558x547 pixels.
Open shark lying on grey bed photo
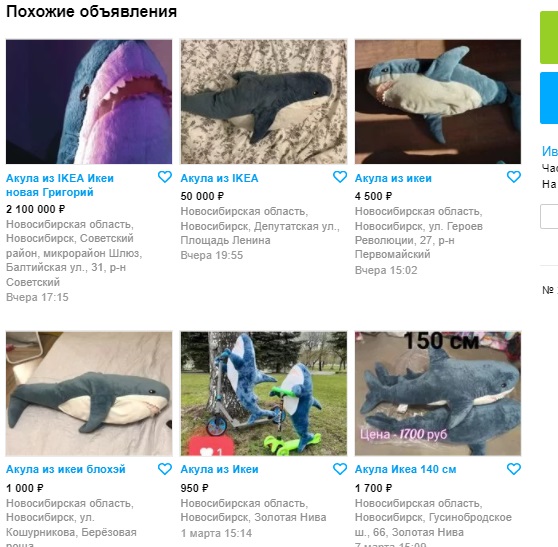click(x=89, y=394)
